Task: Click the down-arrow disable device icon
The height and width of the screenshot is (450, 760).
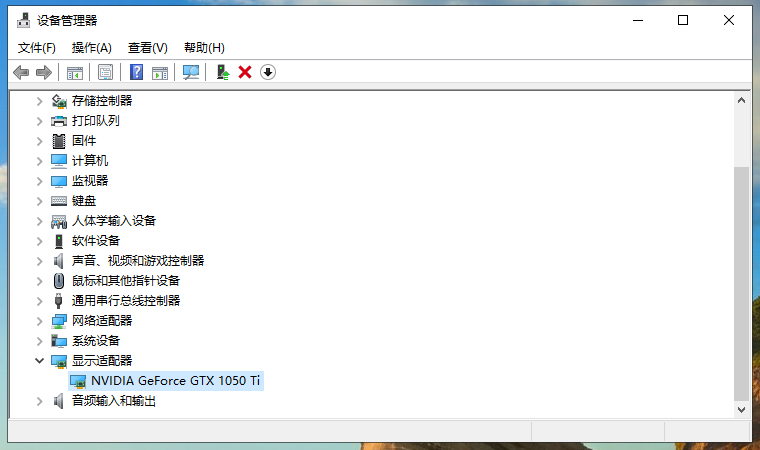Action: [267, 72]
